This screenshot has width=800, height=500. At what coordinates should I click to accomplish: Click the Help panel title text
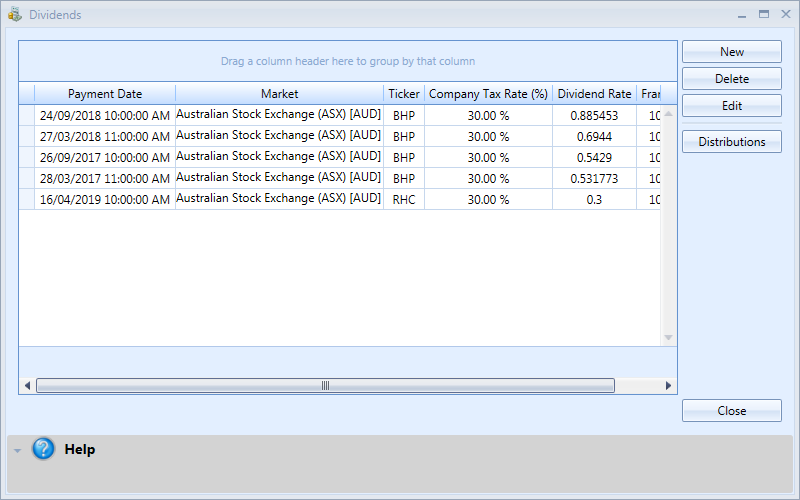tap(80, 449)
